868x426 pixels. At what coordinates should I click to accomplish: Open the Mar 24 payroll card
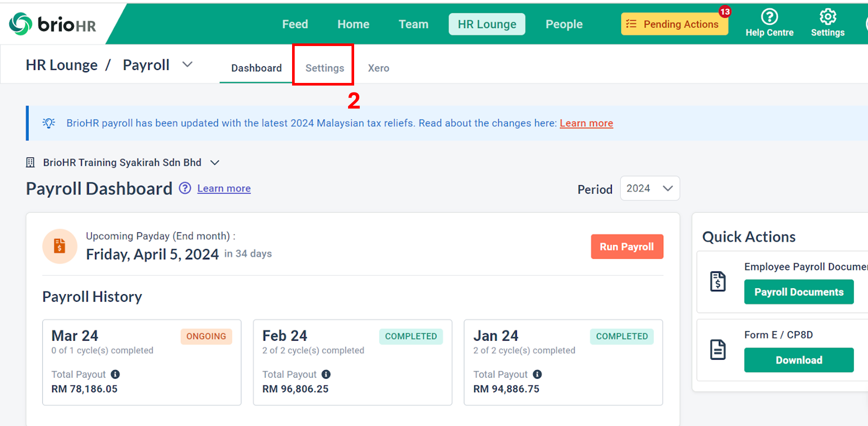click(141, 363)
